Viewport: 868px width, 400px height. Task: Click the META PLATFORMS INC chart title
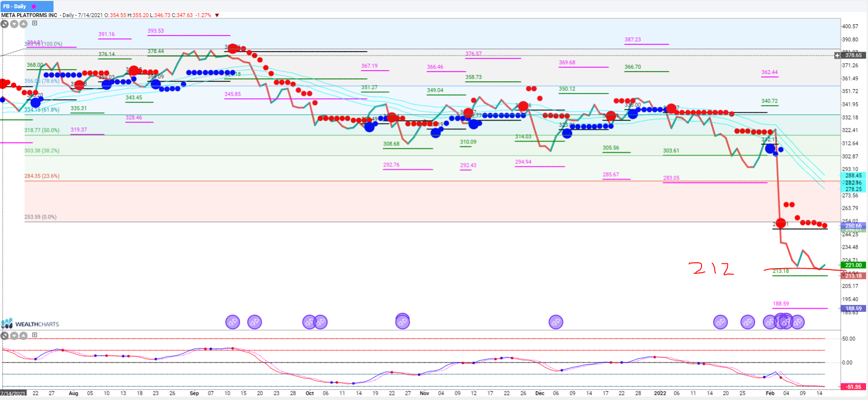click(x=29, y=15)
